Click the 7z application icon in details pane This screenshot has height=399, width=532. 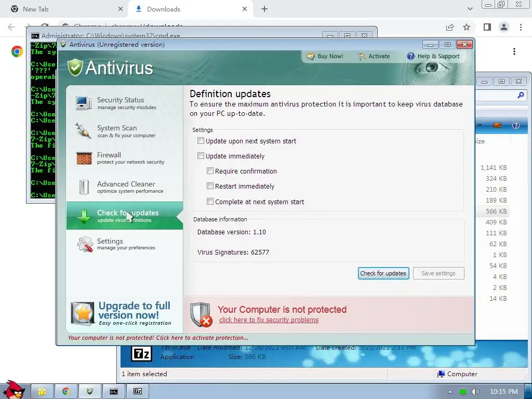coord(141,354)
